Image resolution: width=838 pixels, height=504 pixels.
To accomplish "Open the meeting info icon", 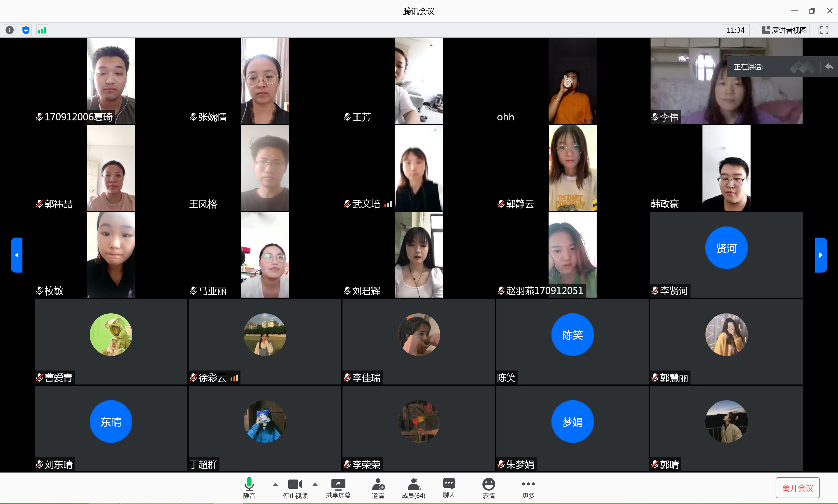I will click(x=10, y=30).
